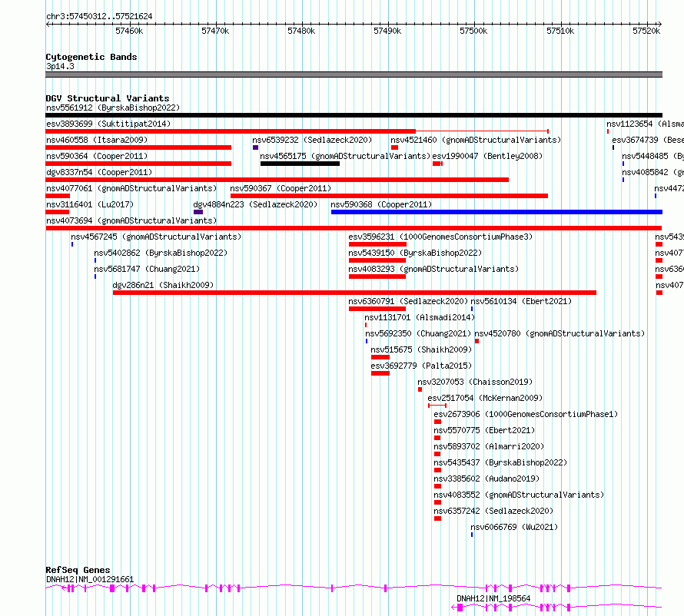Click nsv5448485 label near right edge
Screen dimensions: 684x616
[652, 156]
